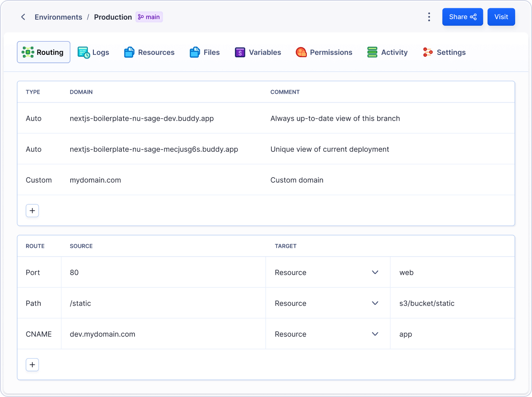Click the Settings sliders icon
Image resolution: width=532 pixels, height=397 pixels.
click(x=428, y=52)
